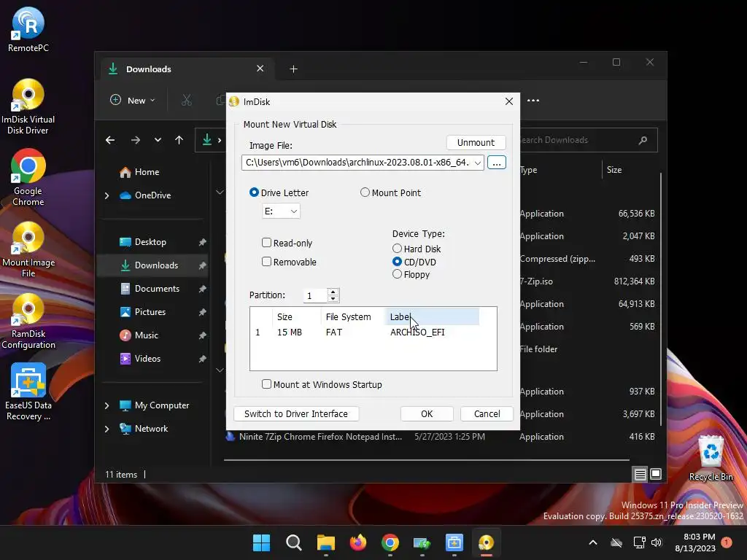Open the clock and date in taskbar
Viewport: 747px width, 560px height.
point(694,542)
